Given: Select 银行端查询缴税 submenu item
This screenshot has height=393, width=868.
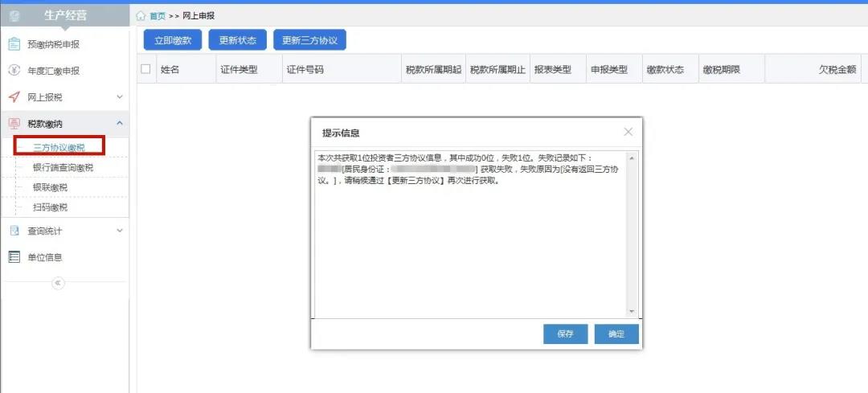Looking at the screenshot, I should 63,168.
